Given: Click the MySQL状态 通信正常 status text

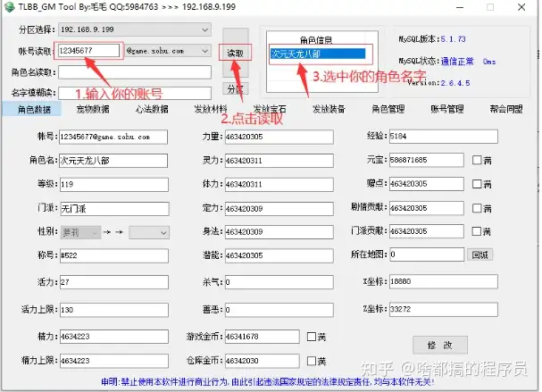Looking at the screenshot, I should [x=457, y=62].
